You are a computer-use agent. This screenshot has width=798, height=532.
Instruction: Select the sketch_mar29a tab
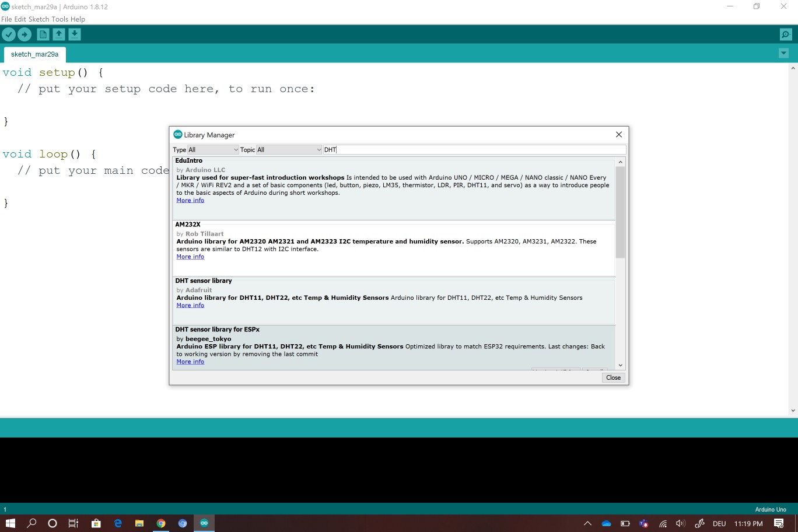click(35, 54)
